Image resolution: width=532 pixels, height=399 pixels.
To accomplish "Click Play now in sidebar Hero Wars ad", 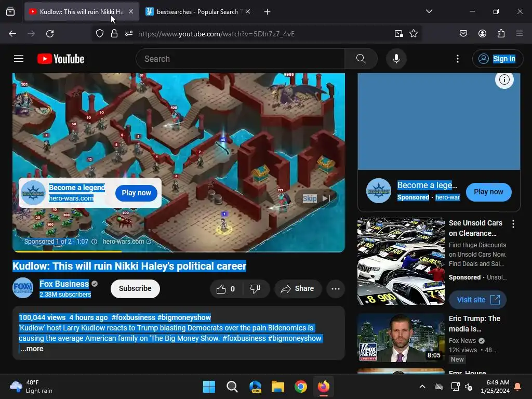I will tap(488, 192).
